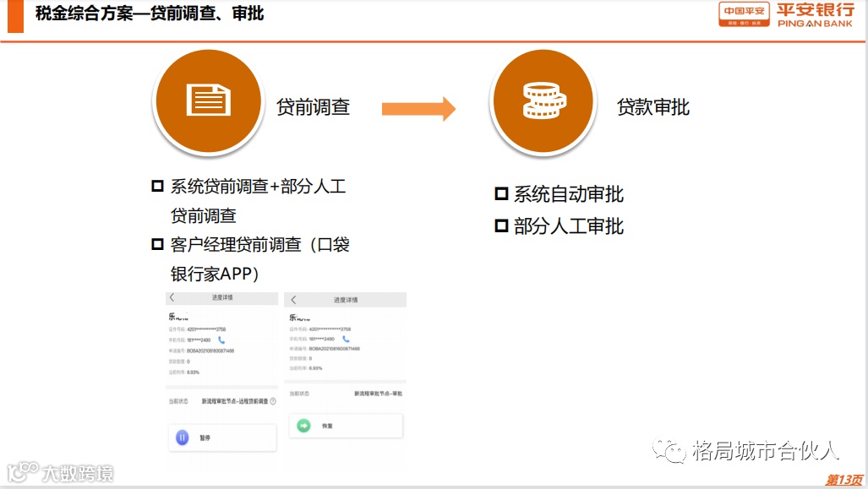Click status text 新流程审批节点-审批

tap(378, 394)
